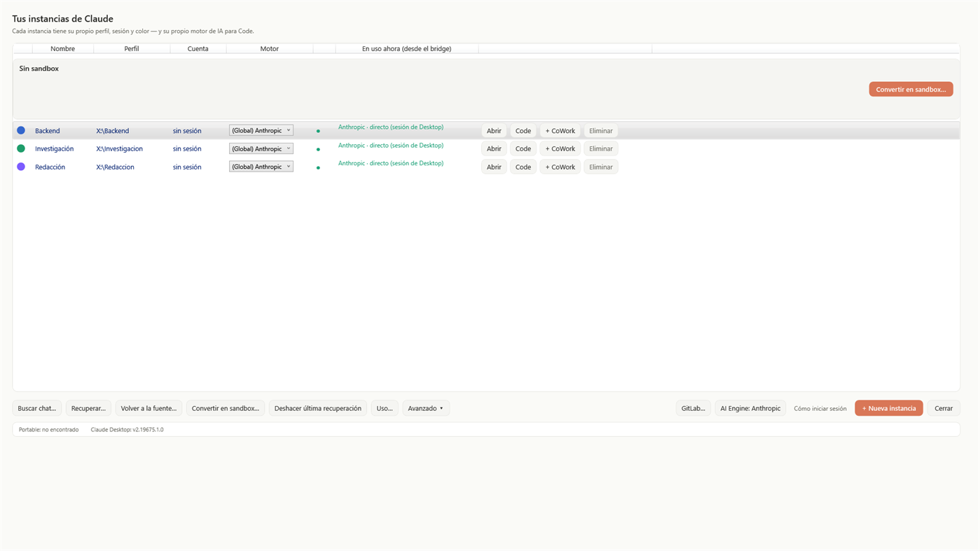Add CoWork to the Backend instance
Image resolution: width=980 pixels, height=551 pixels.
[560, 131]
